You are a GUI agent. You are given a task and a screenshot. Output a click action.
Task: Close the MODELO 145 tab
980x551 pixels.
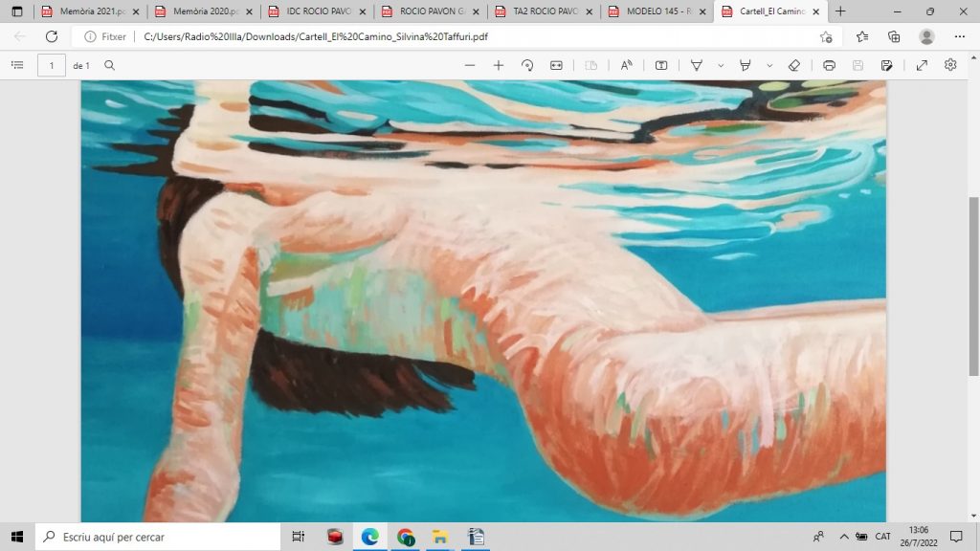(702, 11)
